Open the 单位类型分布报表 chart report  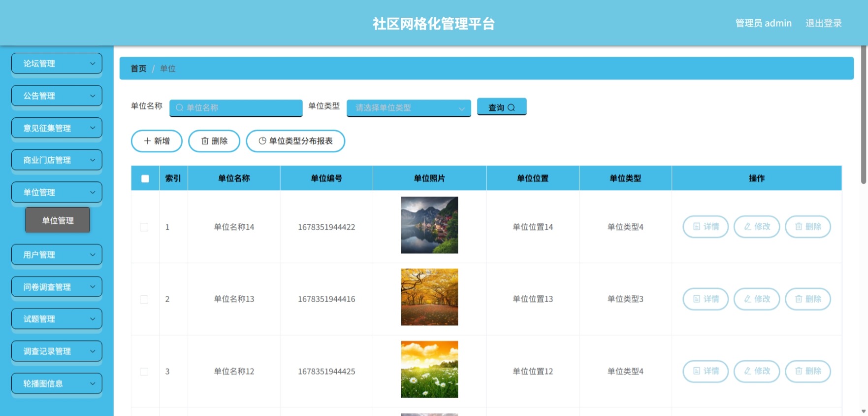295,141
